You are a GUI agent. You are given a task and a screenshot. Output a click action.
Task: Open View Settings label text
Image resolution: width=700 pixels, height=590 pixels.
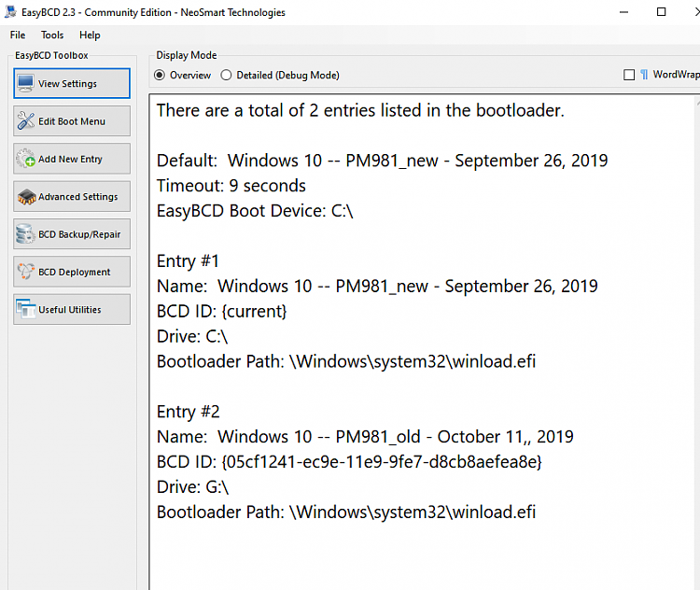click(67, 83)
